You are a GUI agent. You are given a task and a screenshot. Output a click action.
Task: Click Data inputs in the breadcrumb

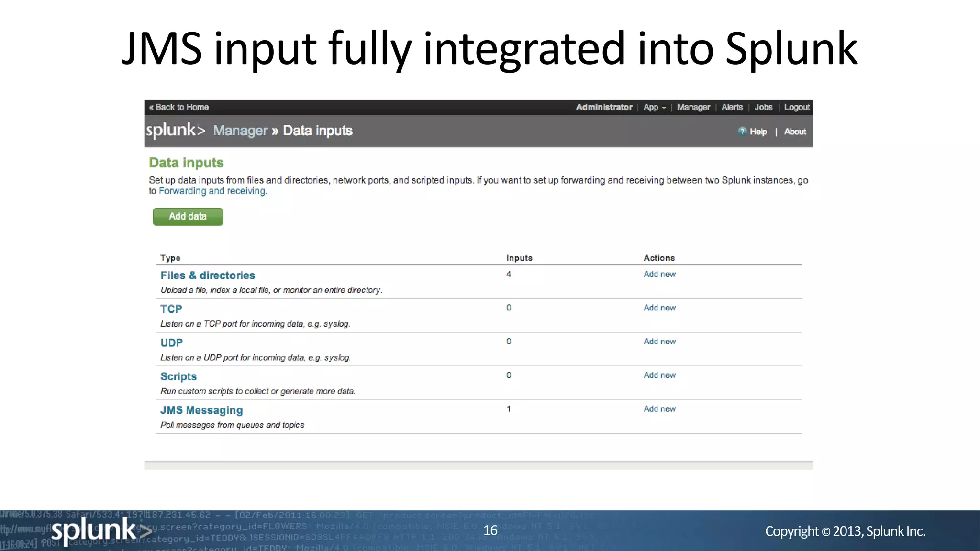coord(318,131)
